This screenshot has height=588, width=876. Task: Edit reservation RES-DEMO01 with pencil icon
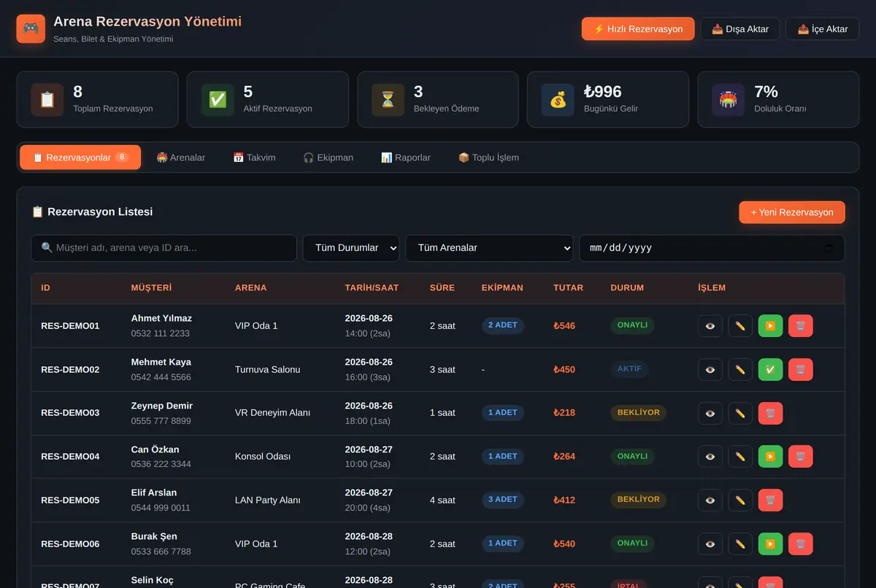740,325
